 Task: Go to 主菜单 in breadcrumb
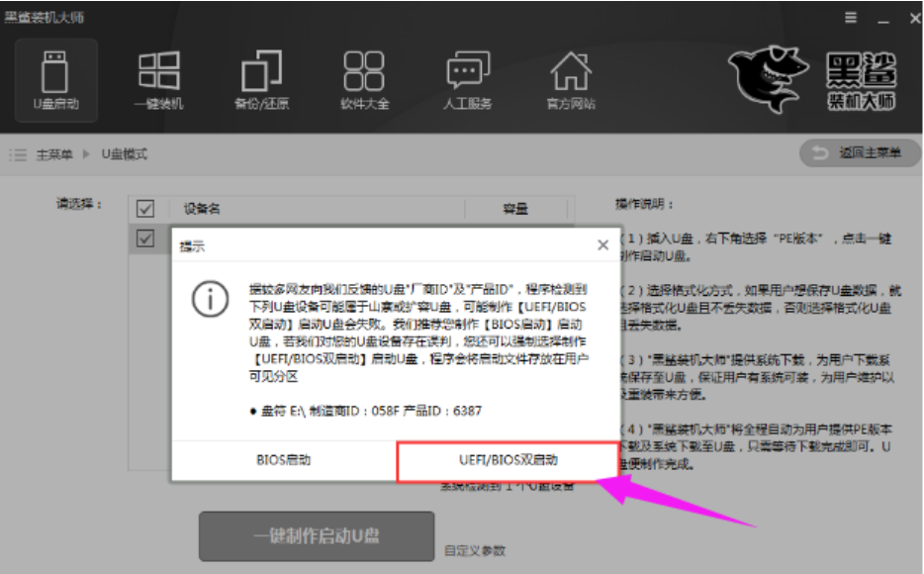click(x=54, y=155)
